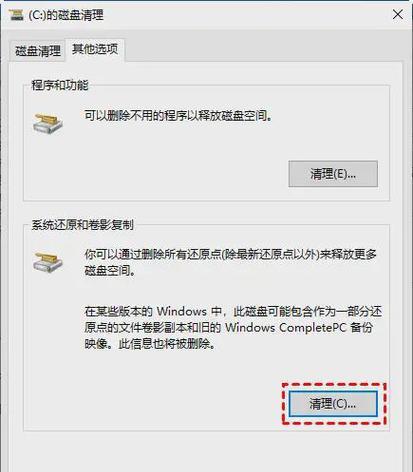
Task: Click the drive icon beside 程序和功能 description
Action: 48,123
